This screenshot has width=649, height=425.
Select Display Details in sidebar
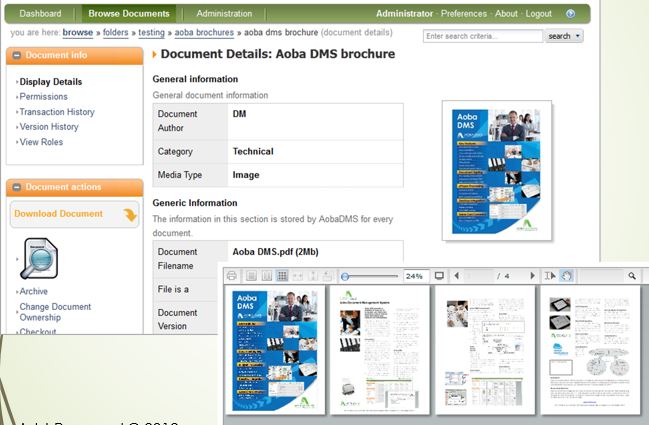(50, 82)
